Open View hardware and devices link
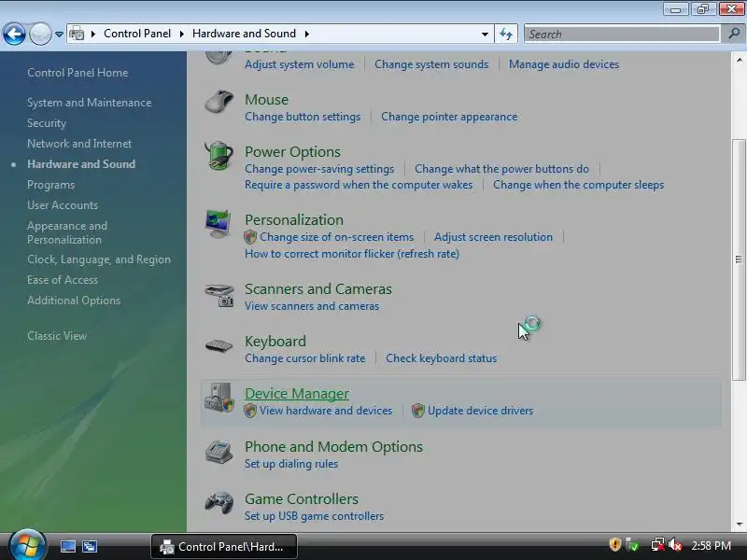The width and height of the screenshot is (747, 560). 326,411
